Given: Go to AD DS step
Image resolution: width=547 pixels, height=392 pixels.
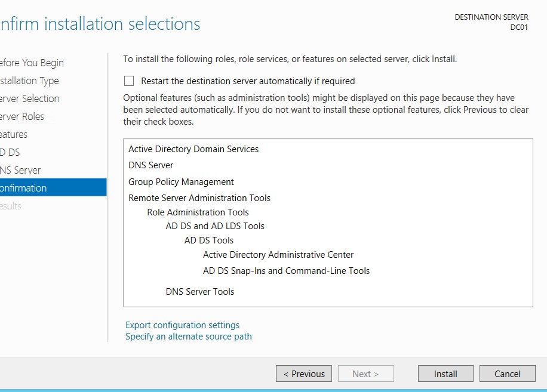Looking at the screenshot, I should [x=10, y=152].
